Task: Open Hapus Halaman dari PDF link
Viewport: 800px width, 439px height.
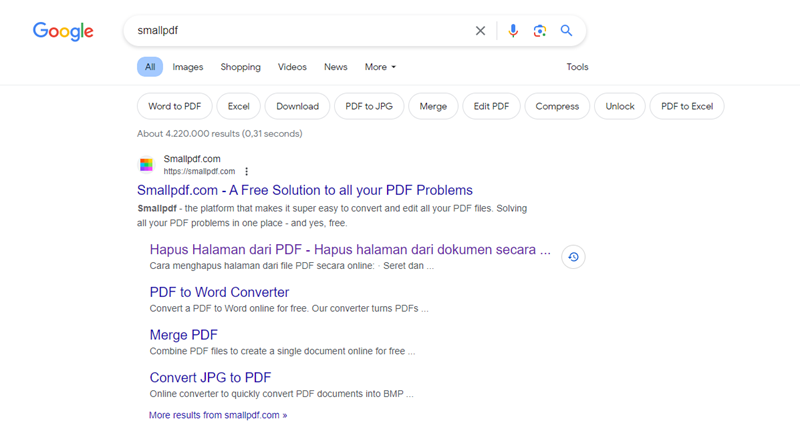Action: click(350, 250)
